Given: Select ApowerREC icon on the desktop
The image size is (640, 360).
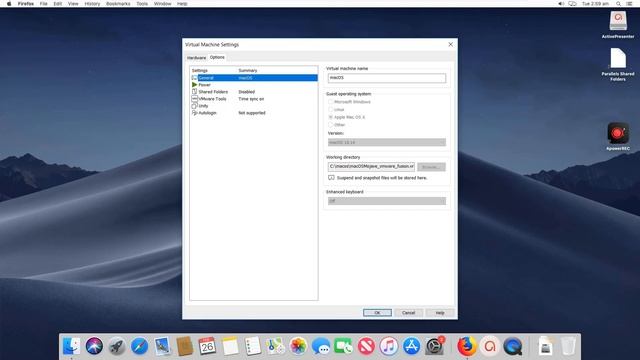Looking at the screenshot, I should click(618, 136).
